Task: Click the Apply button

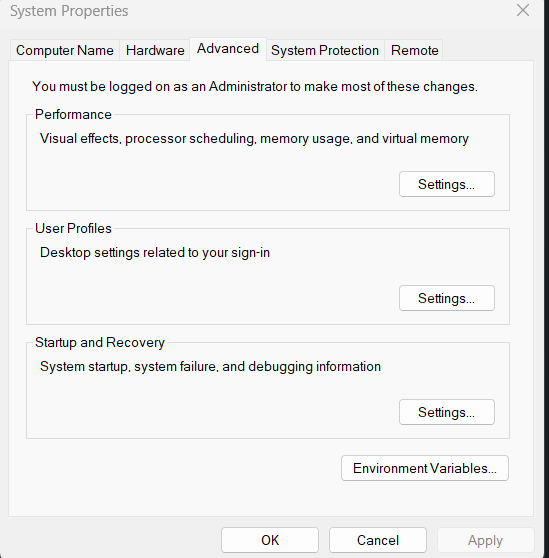Action: click(x=485, y=540)
